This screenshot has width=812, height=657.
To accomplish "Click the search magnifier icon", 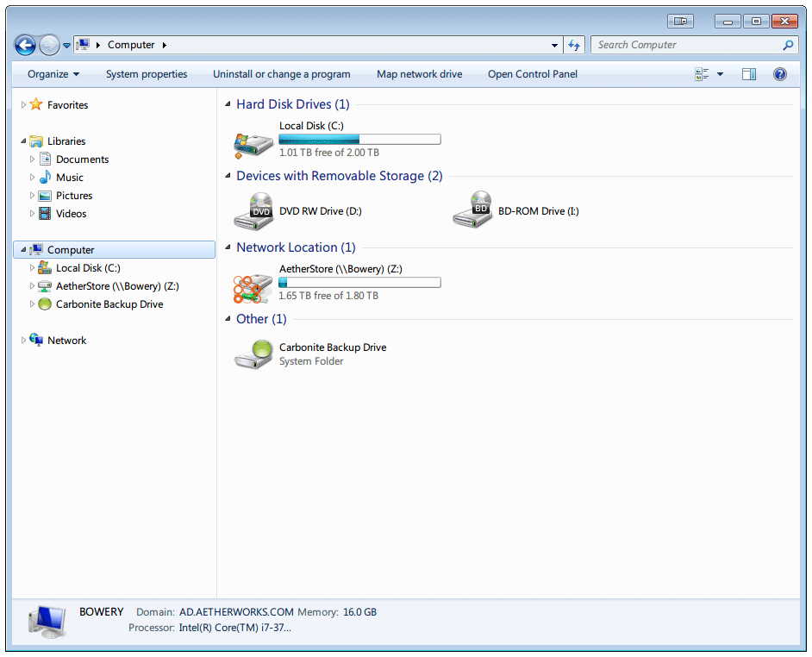I will pyautogui.click(x=788, y=45).
